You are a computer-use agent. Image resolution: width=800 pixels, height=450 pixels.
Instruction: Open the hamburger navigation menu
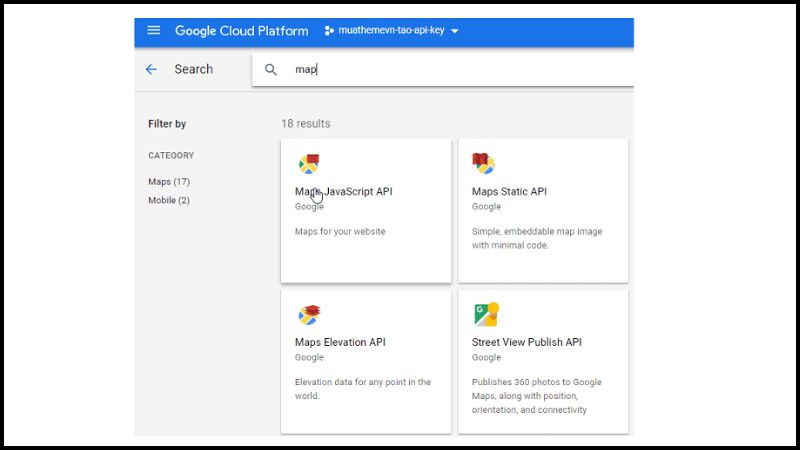[154, 30]
